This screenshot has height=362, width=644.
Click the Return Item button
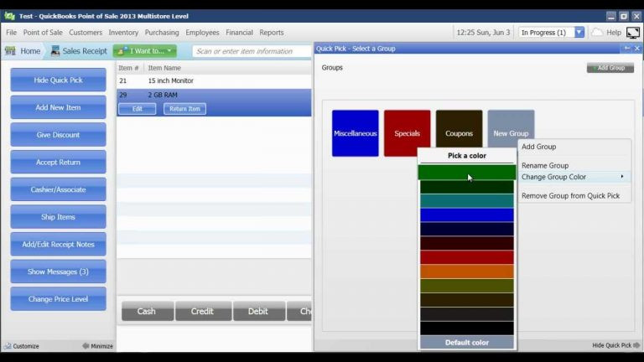pyautogui.click(x=184, y=109)
